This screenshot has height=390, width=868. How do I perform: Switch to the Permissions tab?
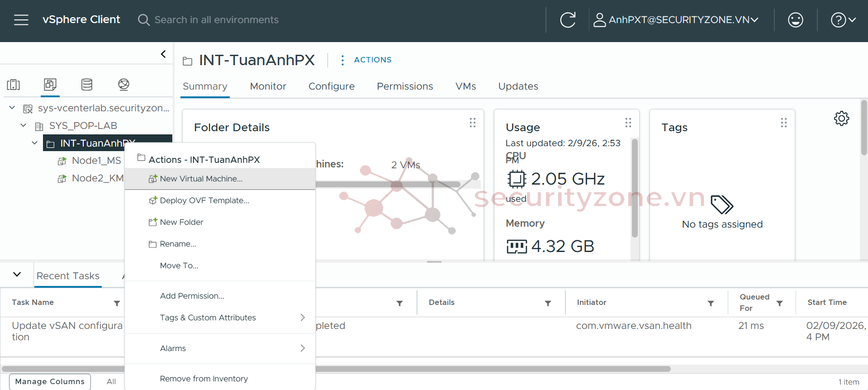(x=404, y=86)
